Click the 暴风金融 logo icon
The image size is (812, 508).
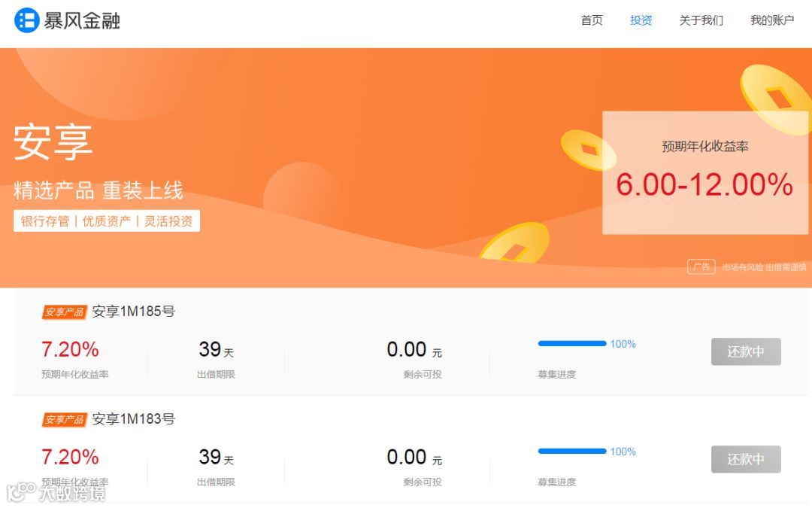(x=26, y=20)
